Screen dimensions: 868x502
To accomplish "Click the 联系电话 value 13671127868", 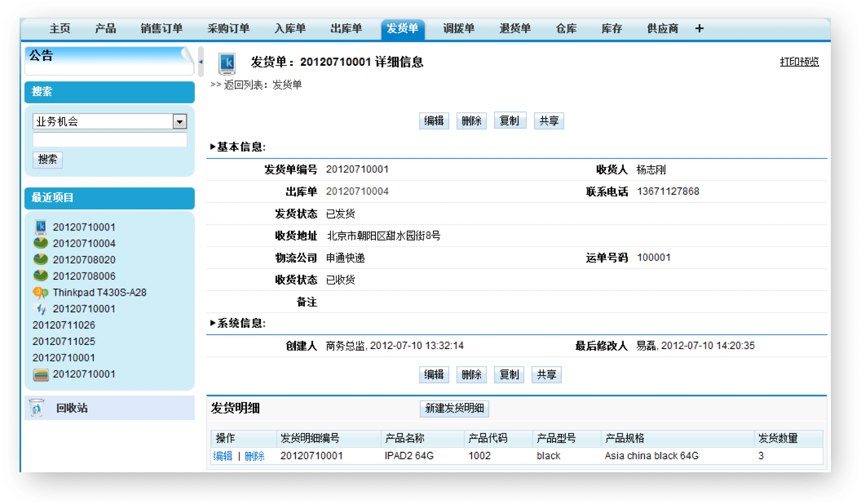I will click(668, 192).
